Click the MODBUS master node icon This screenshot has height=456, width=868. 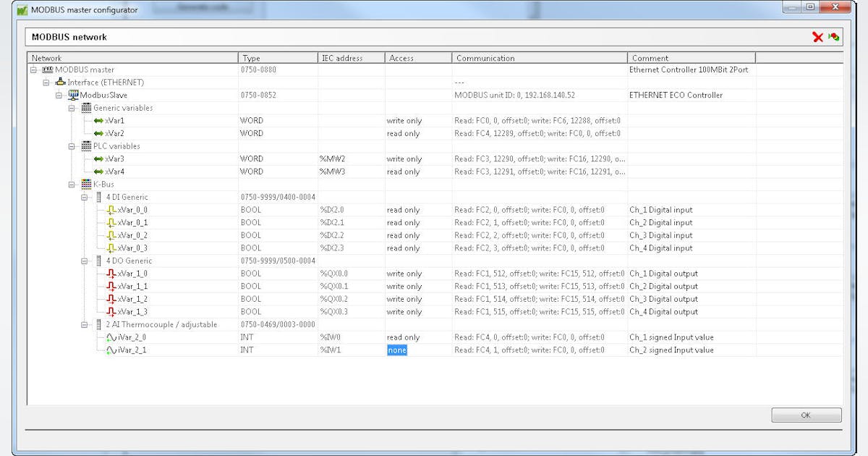pyautogui.click(x=49, y=69)
